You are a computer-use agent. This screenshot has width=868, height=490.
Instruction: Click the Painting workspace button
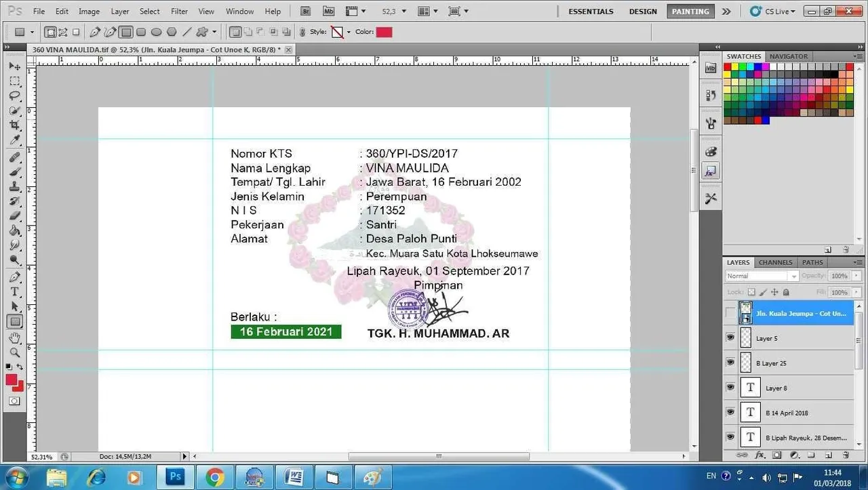pyautogui.click(x=690, y=11)
